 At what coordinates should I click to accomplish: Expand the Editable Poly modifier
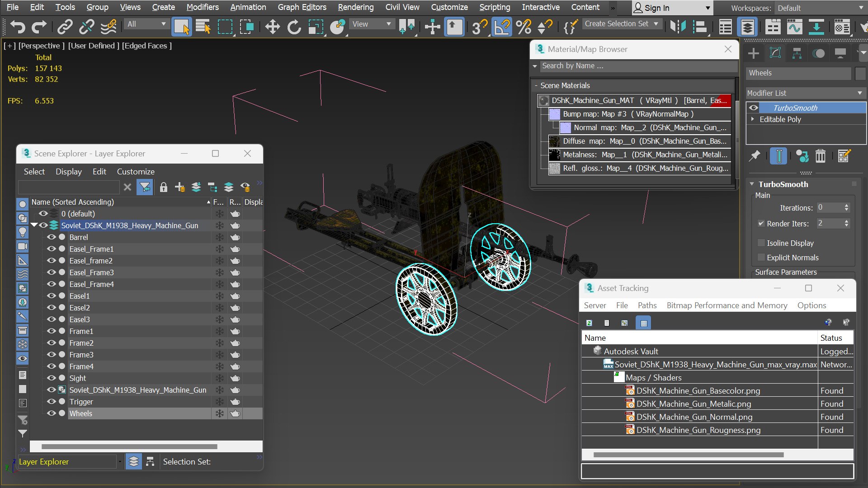[x=753, y=119]
